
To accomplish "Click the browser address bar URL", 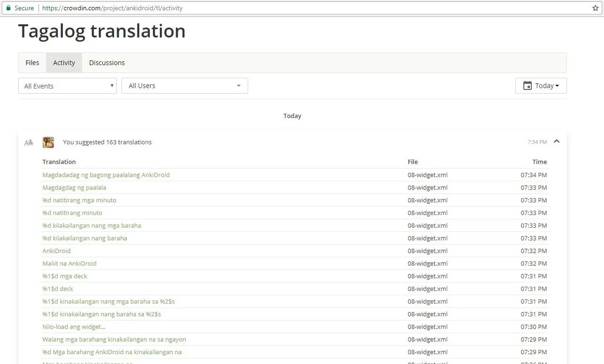I will click(112, 8).
